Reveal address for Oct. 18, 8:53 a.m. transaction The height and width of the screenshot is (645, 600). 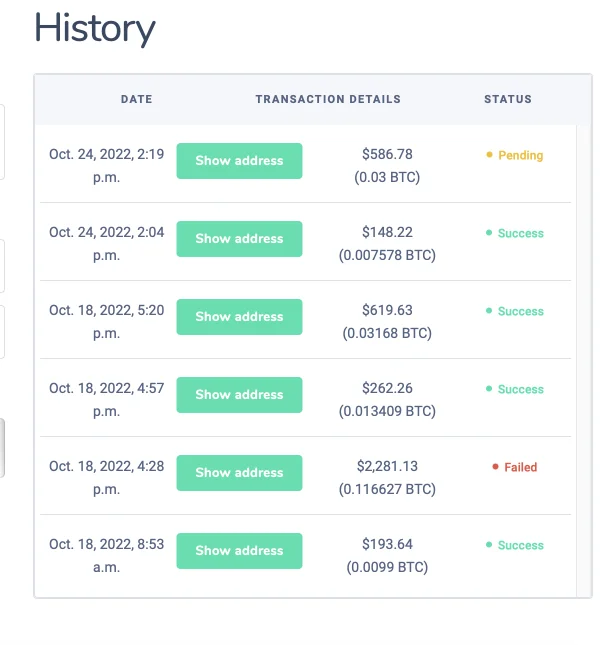click(x=239, y=551)
